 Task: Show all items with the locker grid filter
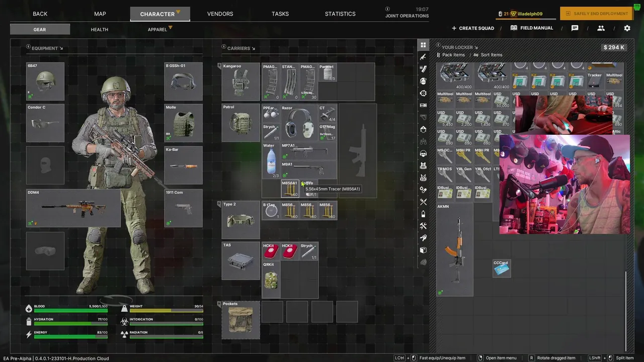(x=423, y=45)
